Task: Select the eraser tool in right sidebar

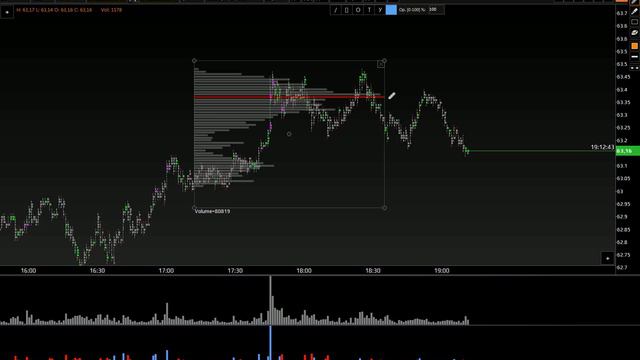Action: point(634,33)
